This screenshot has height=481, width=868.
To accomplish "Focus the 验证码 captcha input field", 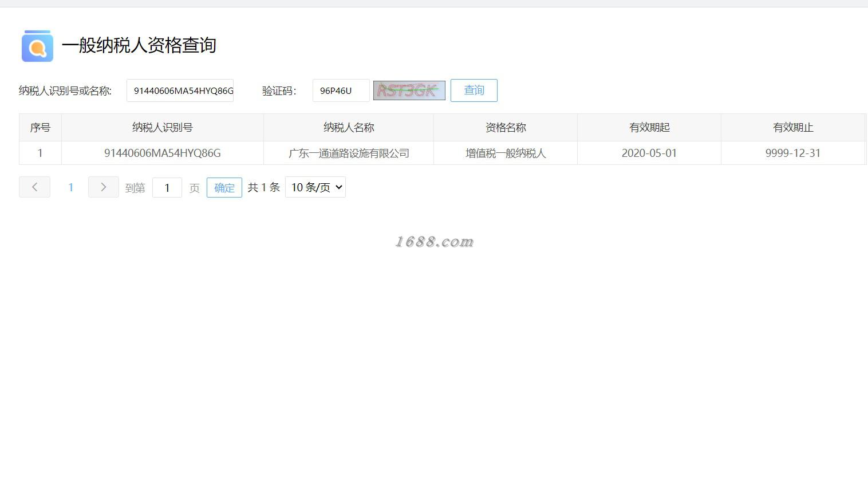I will pos(341,90).
